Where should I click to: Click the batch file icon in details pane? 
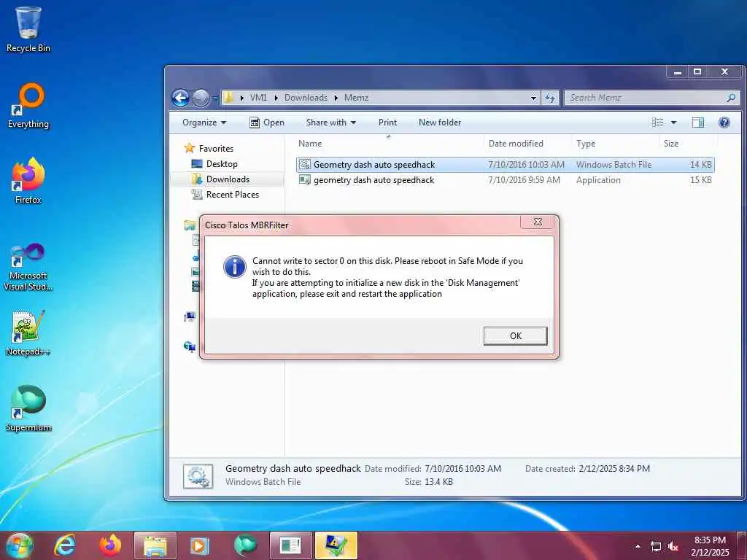[198, 476]
